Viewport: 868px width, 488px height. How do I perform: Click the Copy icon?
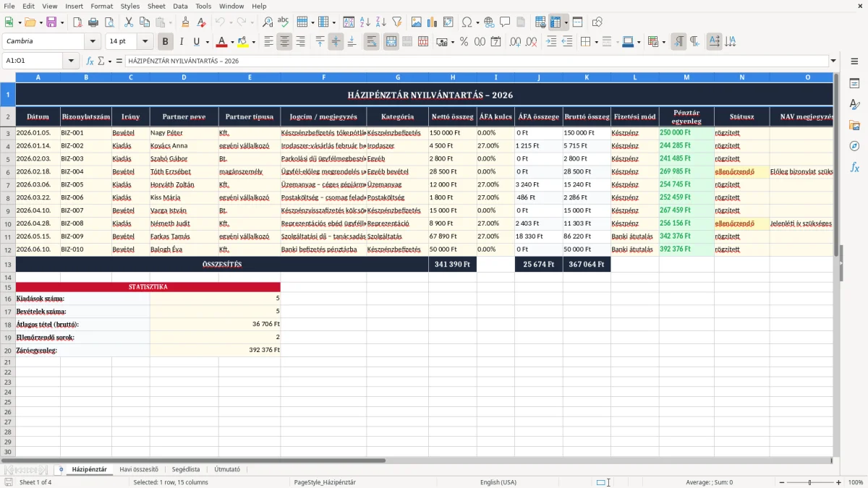[144, 22]
